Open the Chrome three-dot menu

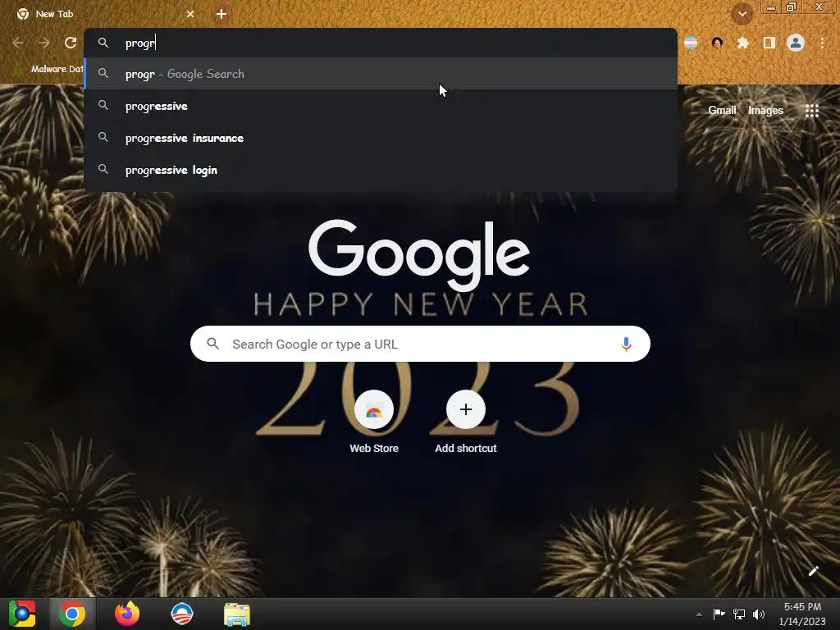click(822, 43)
